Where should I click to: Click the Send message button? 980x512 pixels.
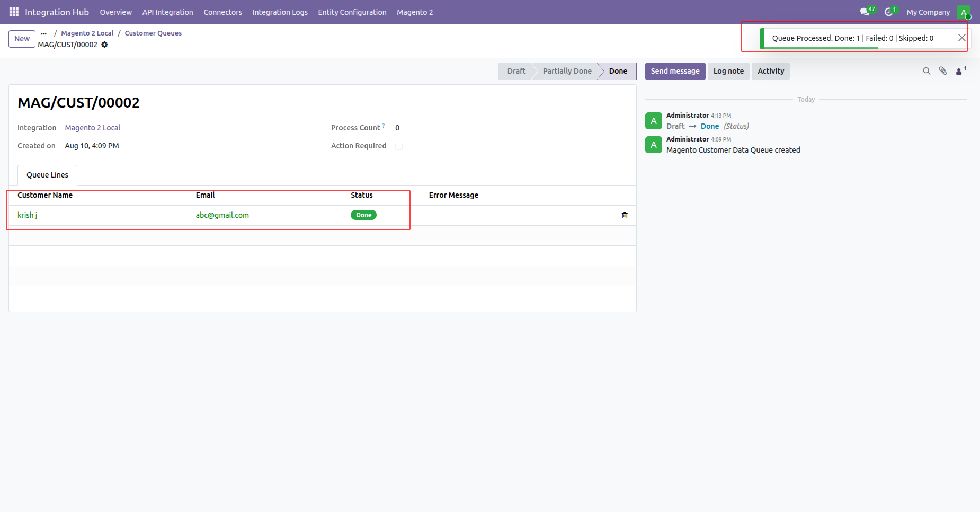tap(675, 71)
